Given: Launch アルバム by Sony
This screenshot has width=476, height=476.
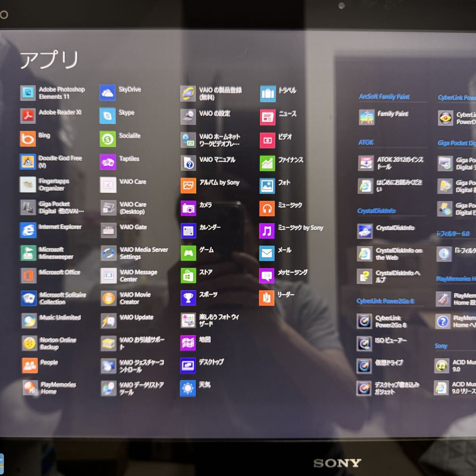Looking at the screenshot, I should [x=211, y=186].
